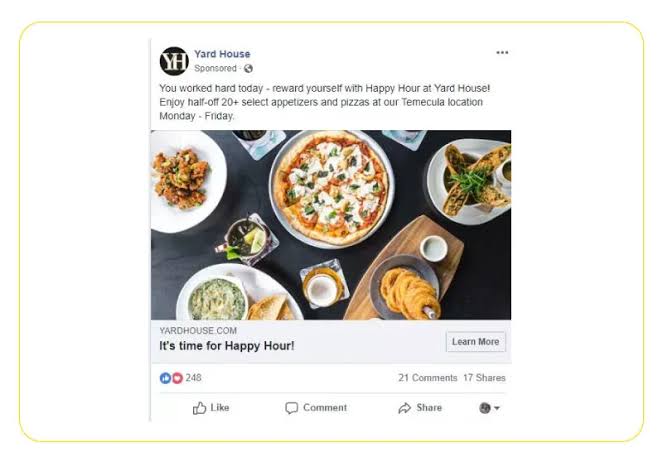Click the small profile avatar beside Share
Image resolution: width=663 pixels, height=462 pixels.
[485, 408]
